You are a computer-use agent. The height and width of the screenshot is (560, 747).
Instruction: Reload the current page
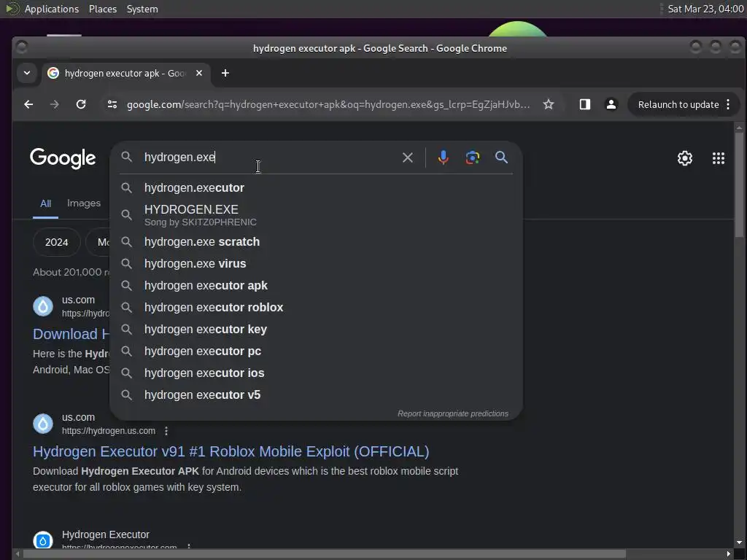click(x=81, y=104)
